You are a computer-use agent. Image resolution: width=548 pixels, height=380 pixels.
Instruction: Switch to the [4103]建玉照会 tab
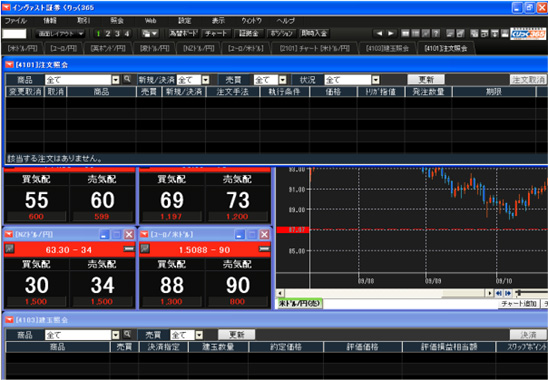(387, 48)
